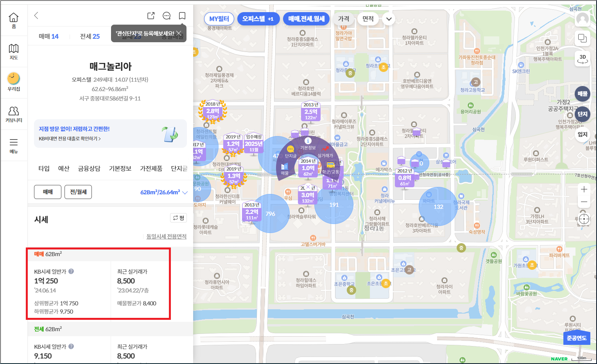Toggle the 단지 map overlay button
Screen dimensions: 597x364
pos(583,114)
